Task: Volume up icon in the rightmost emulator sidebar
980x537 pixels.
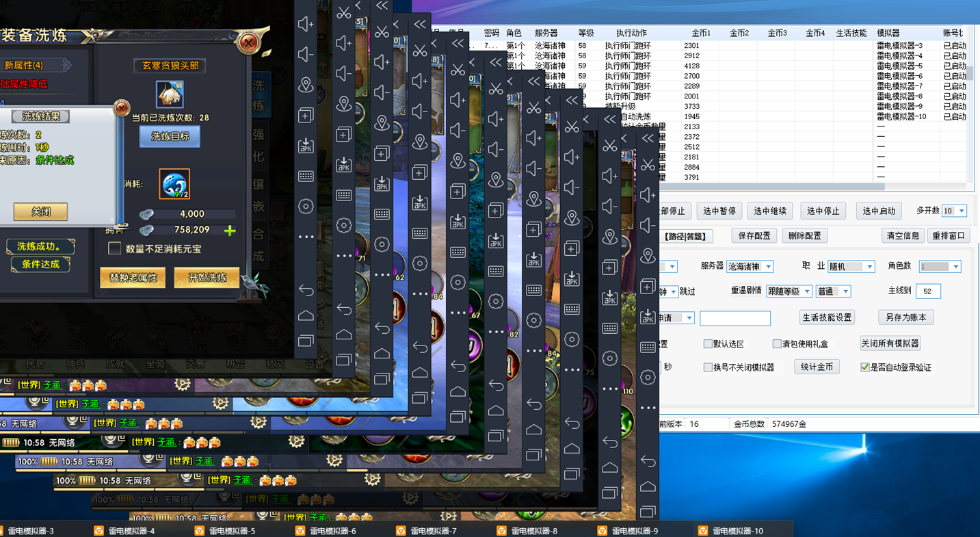Action: [x=648, y=196]
